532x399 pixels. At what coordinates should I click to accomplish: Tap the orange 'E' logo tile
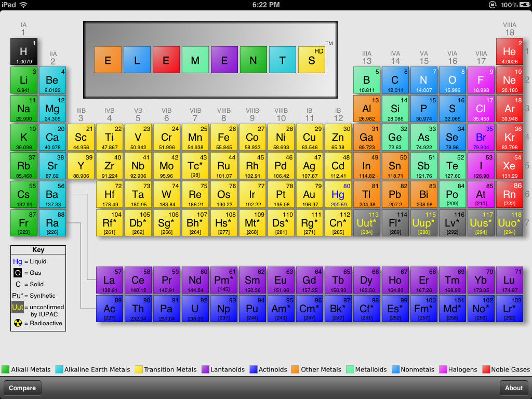pyautogui.click(x=108, y=60)
